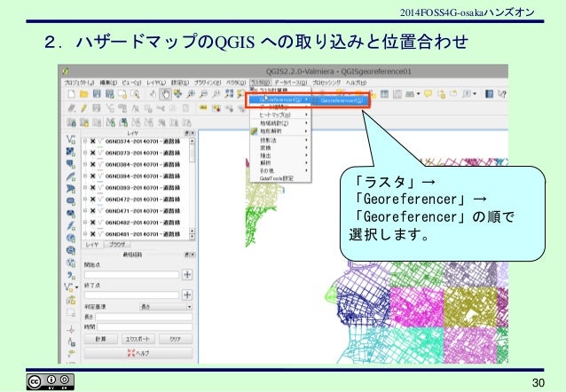
Task: Click the What's This help icon
Action: 501,94
